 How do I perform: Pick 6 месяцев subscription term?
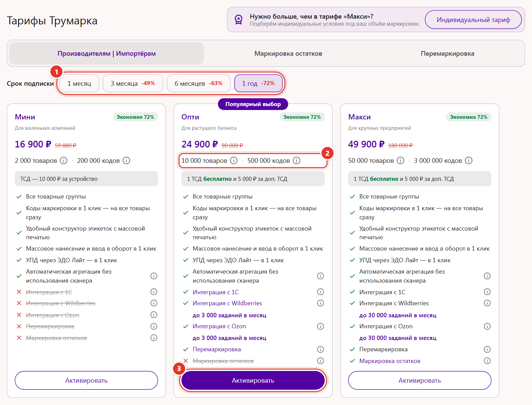click(x=199, y=83)
